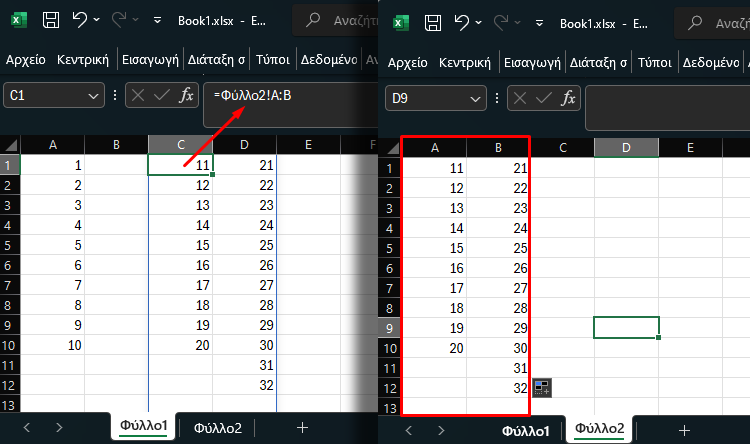Switch to Φύλλο1 sheet in right window

click(x=525, y=431)
